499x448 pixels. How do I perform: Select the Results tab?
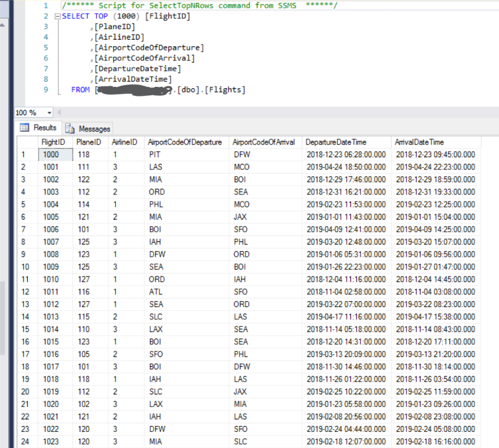point(44,128)
